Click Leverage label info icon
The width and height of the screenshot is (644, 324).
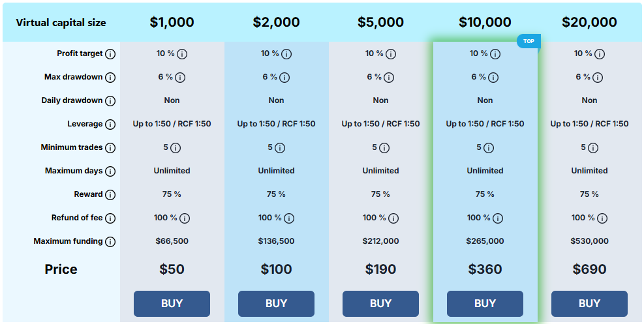click(110, 125)
